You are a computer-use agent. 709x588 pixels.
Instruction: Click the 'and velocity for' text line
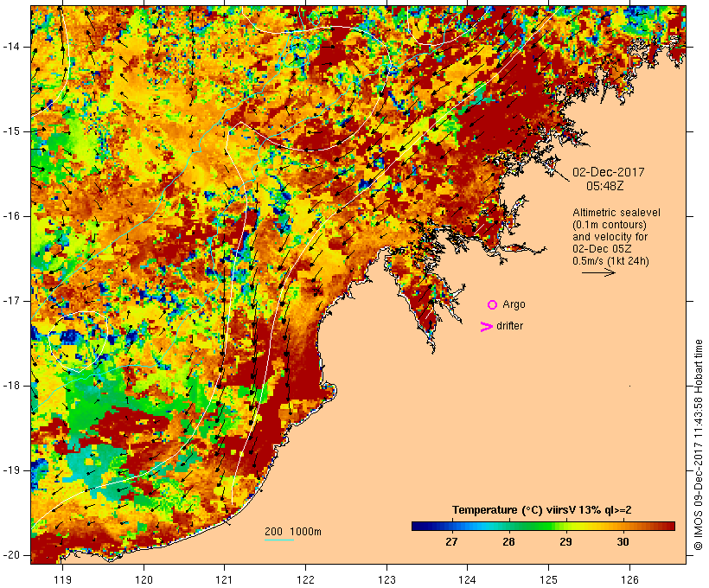610,237
